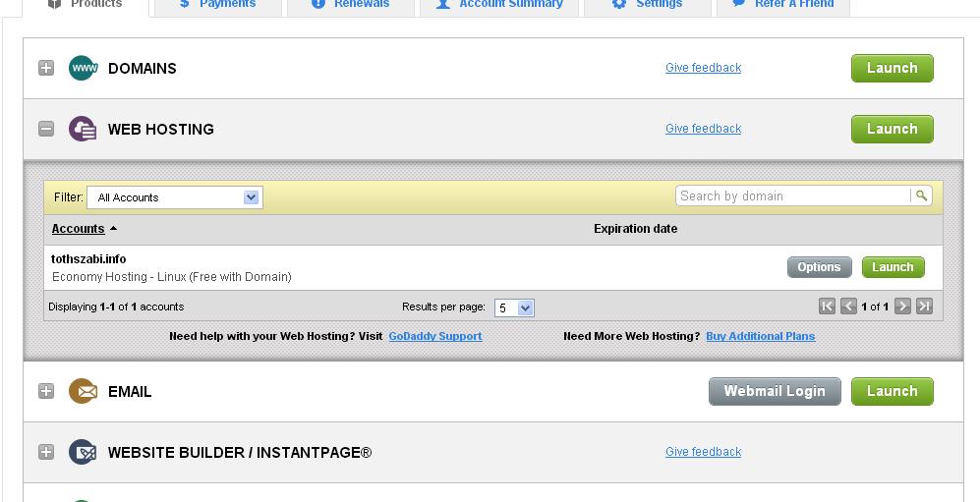Open Options for tothszabi.info
Image resolution: width=980 pixels, height=502 pixels.
(x=819, y=267)
